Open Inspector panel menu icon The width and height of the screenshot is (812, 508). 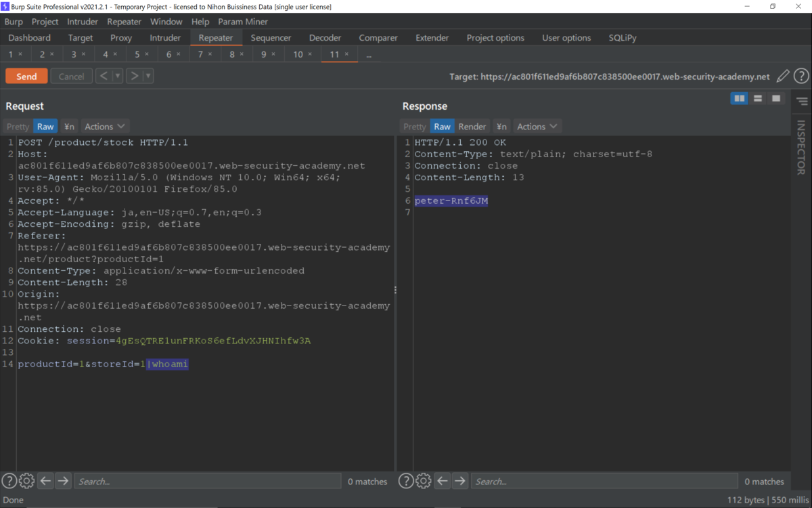pos(802,102)
